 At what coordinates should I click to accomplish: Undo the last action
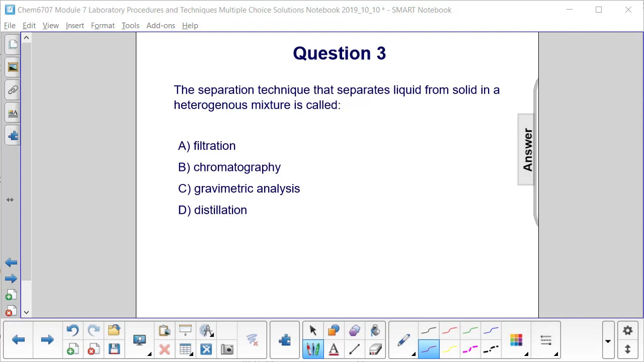(72, 330)
